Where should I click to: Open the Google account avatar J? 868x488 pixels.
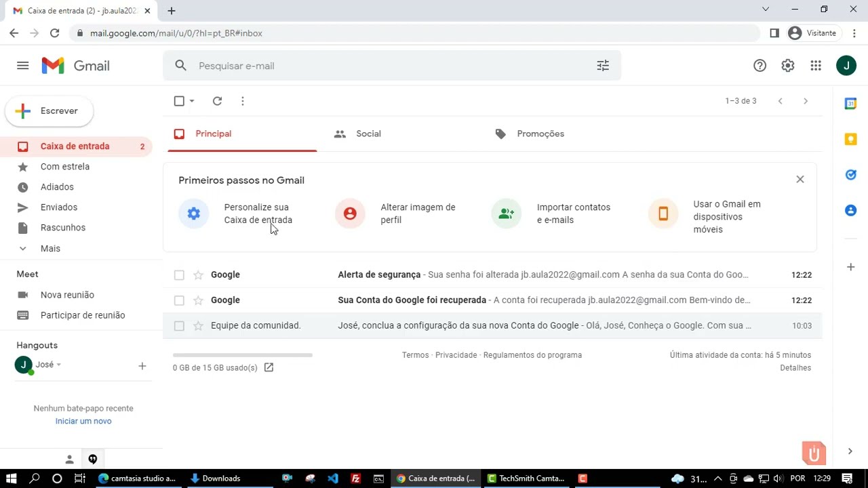pos(846,66)
